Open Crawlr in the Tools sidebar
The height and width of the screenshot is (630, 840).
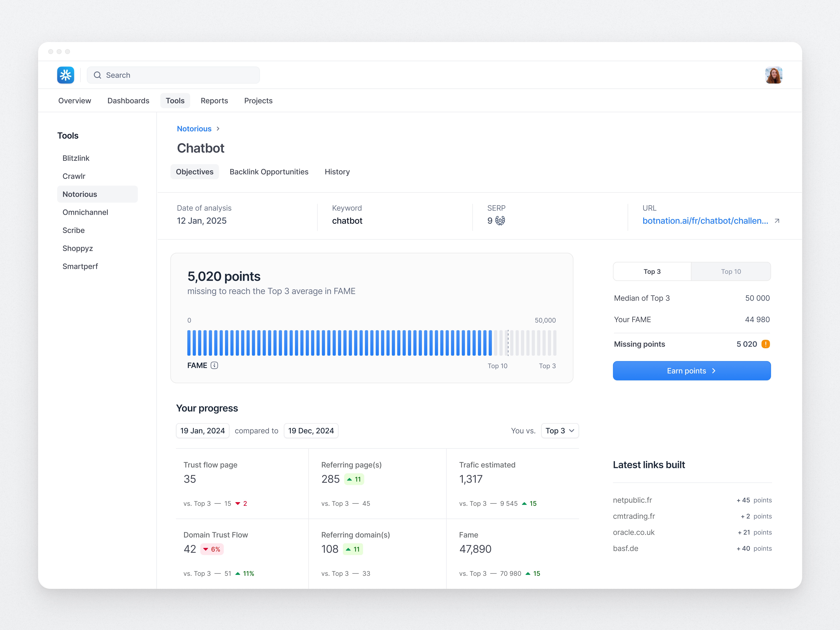[x=74, y=176]
